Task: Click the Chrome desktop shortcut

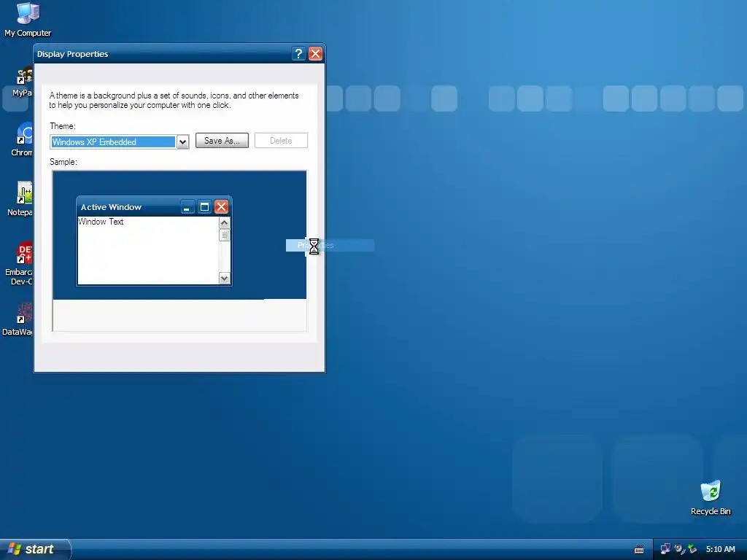Action: coord(22,139)
